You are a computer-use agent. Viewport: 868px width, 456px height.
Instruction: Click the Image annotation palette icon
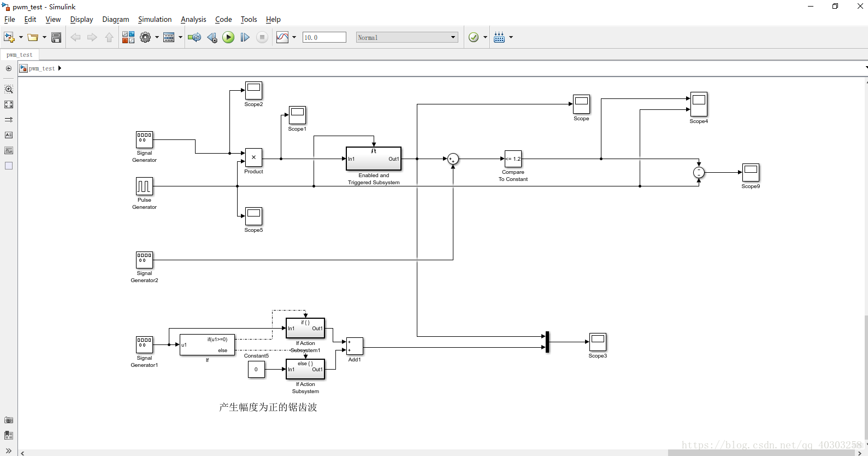[x=9, y=150]
